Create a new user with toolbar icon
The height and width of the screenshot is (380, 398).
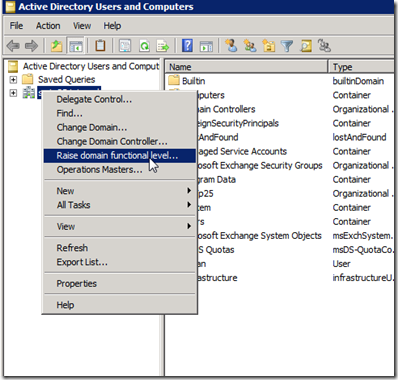pyautogui.click(x=231, y=46)
